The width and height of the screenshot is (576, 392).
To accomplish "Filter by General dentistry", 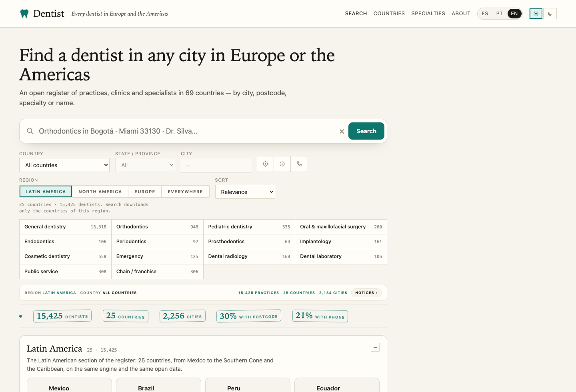I will tap(65, 227).
